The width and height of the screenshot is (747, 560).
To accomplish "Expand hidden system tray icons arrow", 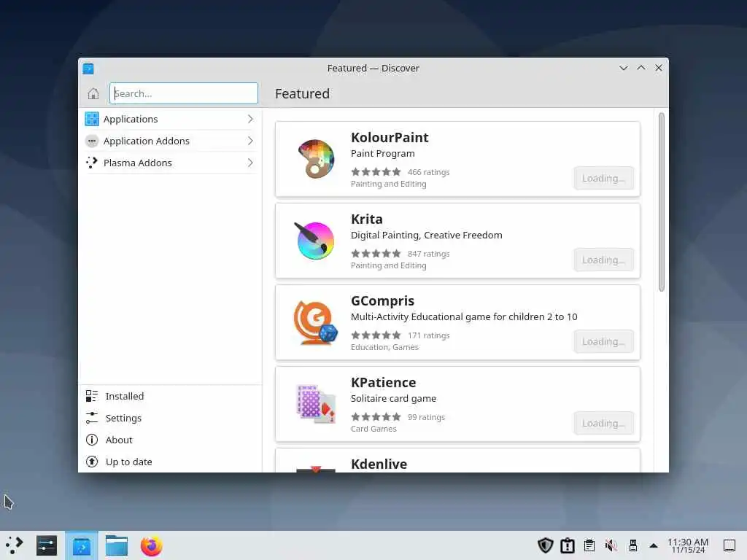I will tap(654, 545).
